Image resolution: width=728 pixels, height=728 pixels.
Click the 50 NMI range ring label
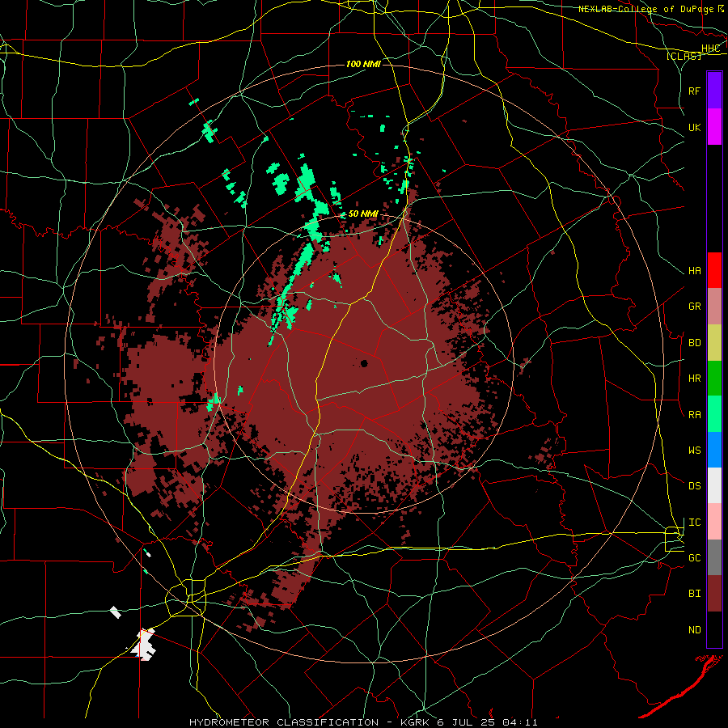(363, 214)
